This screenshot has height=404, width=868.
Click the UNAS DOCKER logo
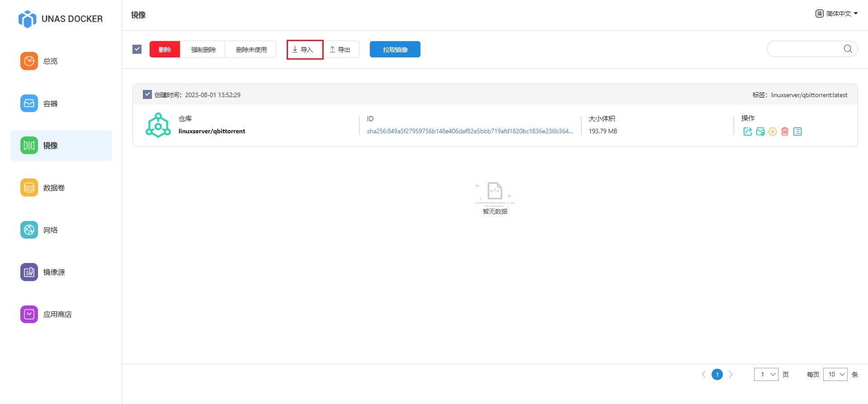[x=61, y=19]
